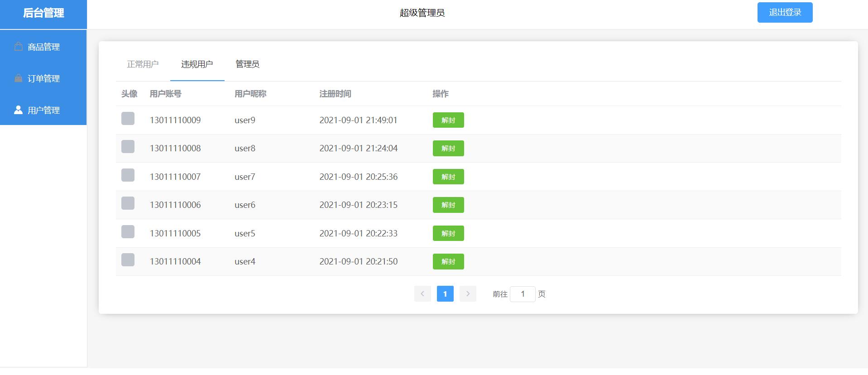Switch to the 管理员 tab
The height and width of the screenshot is (375, 868).
click(247, 64)
